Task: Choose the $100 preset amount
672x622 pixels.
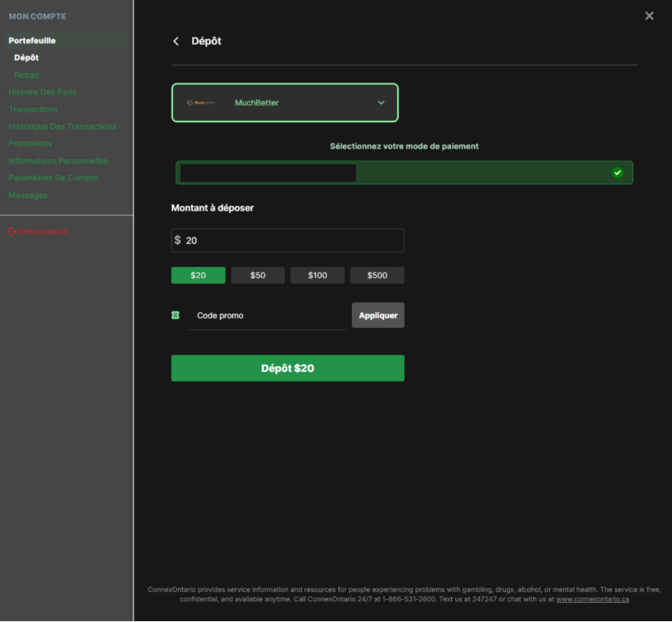Action: pyautogui.click(x=317, y=276)
